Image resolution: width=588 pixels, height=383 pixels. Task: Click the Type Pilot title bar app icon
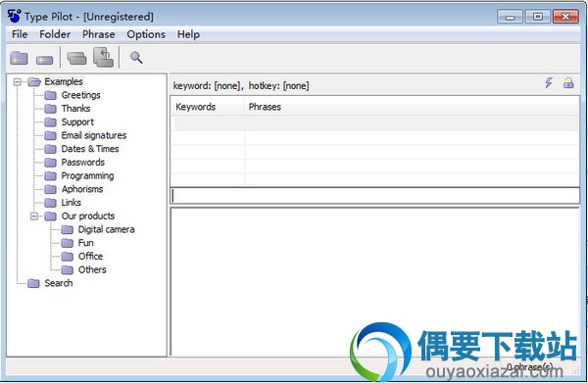click(x=15, y=16)
